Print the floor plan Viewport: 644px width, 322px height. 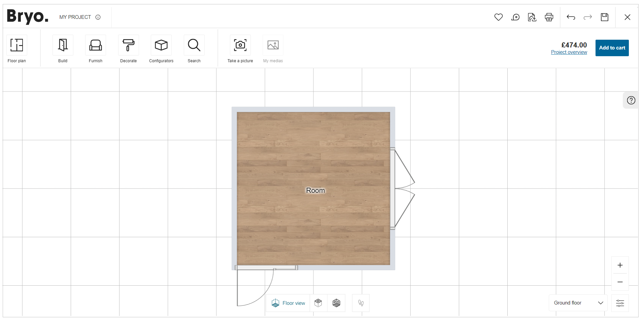click(548, 17)
